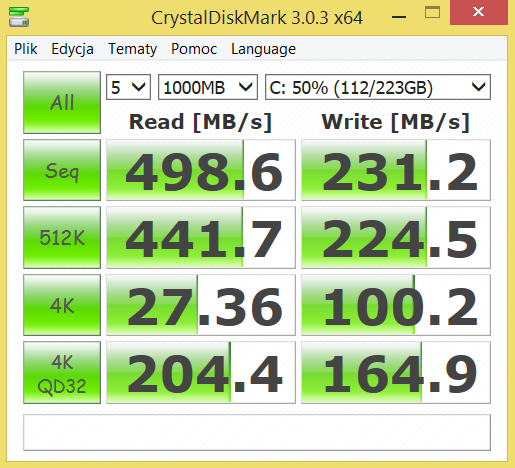The width and height of the screenshot is (515, 468).
Task: Click the Seq write result 231.2
Action: click(x=396, y=170)
